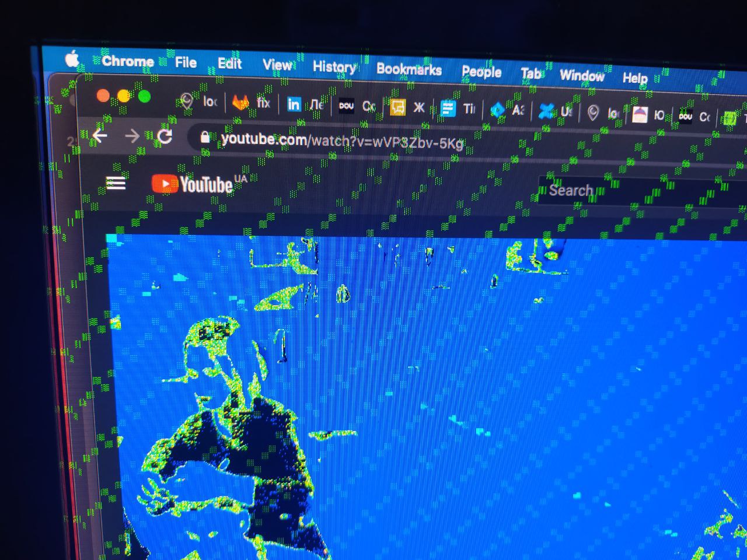
Task: Switch to the Confluence 'Us' tab
Action: [x=556, y=111]
